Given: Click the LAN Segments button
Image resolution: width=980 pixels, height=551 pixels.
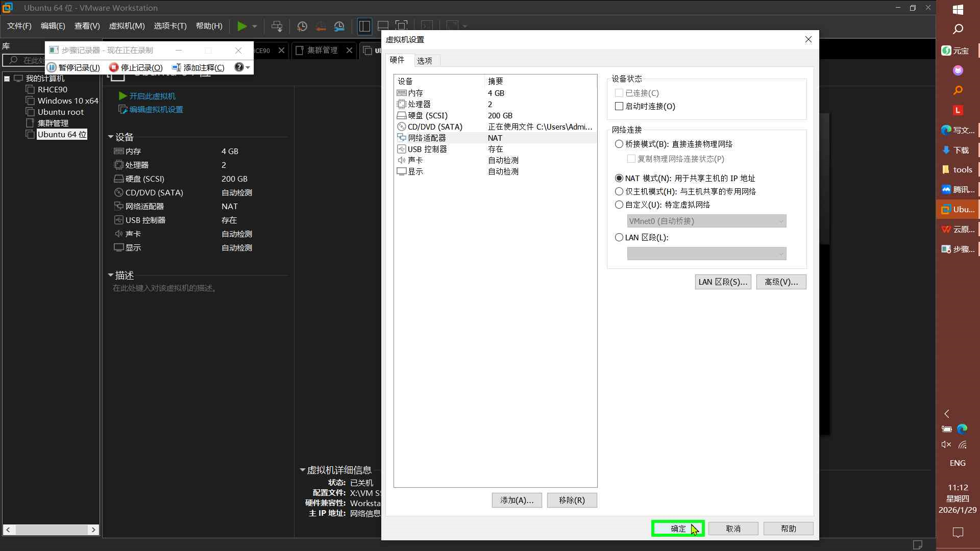Looking at the screenshot, I should (x=722, y=282).
